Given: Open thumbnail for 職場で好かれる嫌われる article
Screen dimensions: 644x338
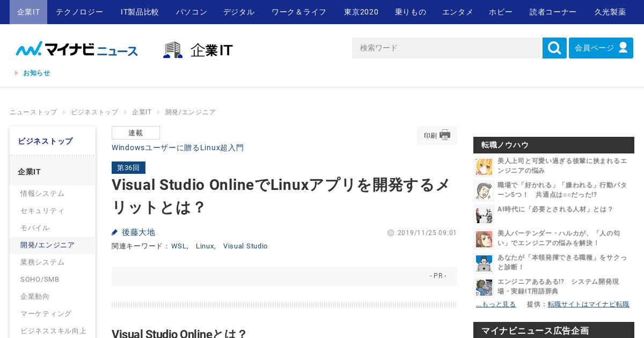Looking at the screenshot, I should click(x=484, y=190).
